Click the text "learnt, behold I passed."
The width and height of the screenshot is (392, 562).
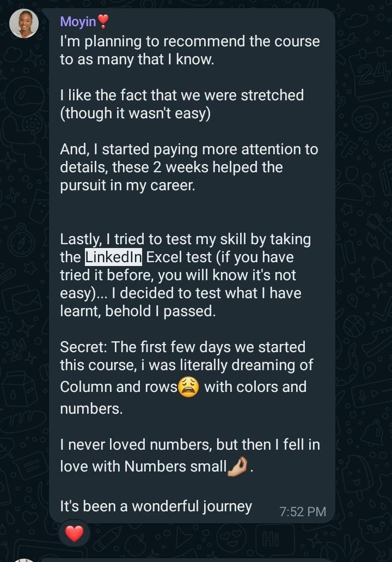tap(138, 311)
